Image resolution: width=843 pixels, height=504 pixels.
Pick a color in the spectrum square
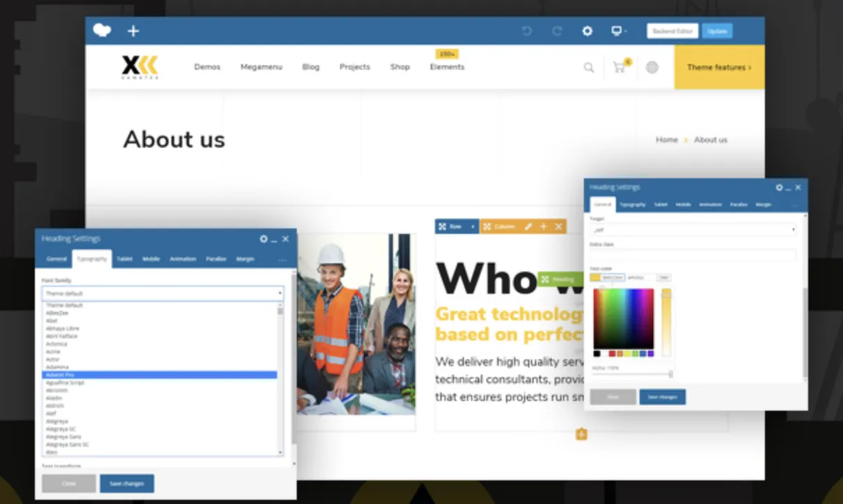click(624, 318)
